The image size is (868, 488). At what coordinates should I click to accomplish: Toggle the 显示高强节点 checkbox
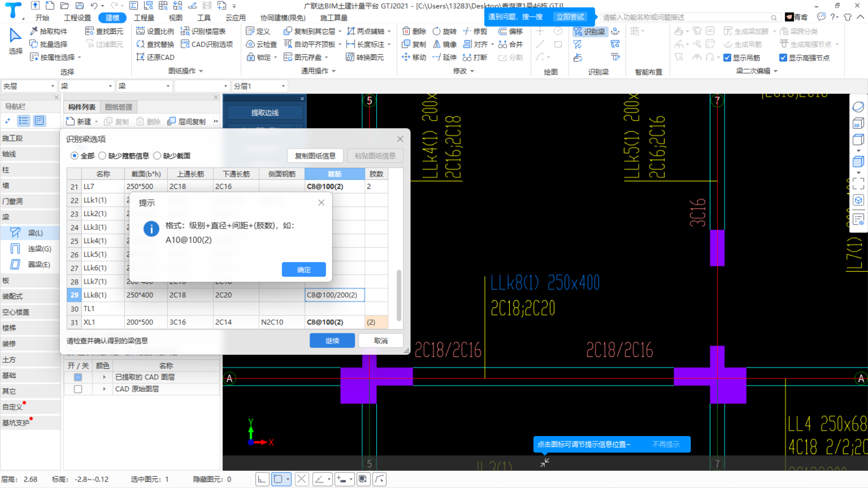point(783,58)
